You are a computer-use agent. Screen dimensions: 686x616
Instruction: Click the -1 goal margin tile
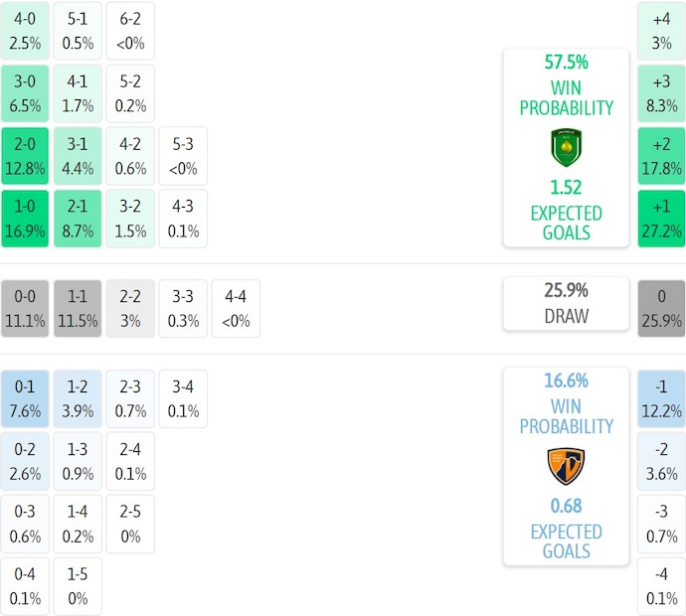(x=661, y=398)
